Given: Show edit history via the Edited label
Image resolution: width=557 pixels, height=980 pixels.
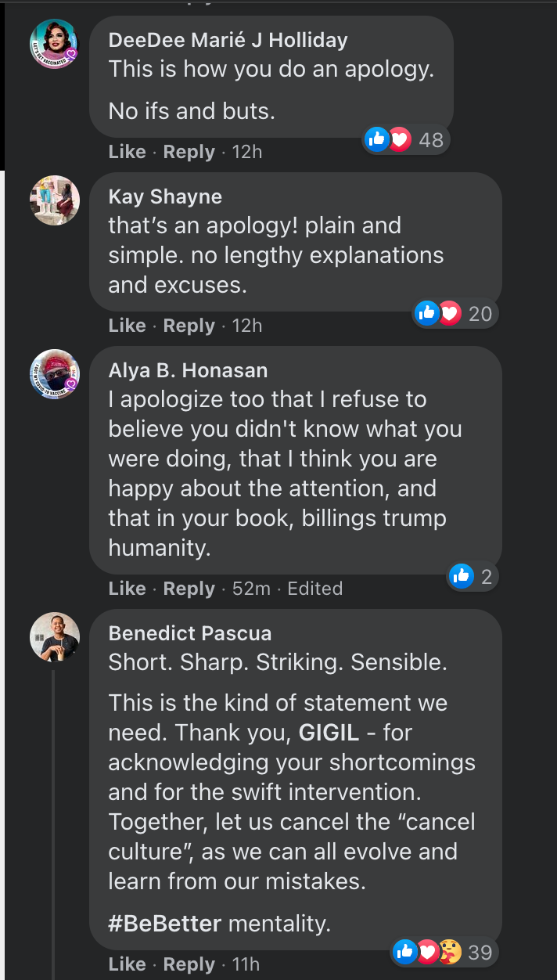Looking at the screenshot, I should click(x=314, y=589).
